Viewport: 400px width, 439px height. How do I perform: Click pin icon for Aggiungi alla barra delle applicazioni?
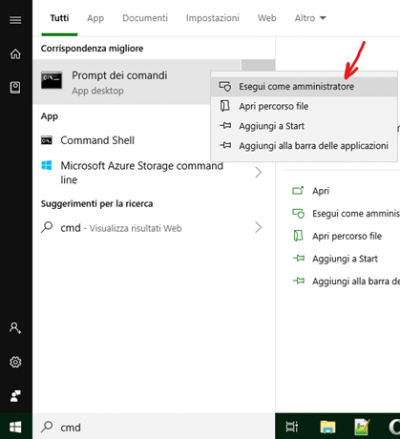[225, 146]
